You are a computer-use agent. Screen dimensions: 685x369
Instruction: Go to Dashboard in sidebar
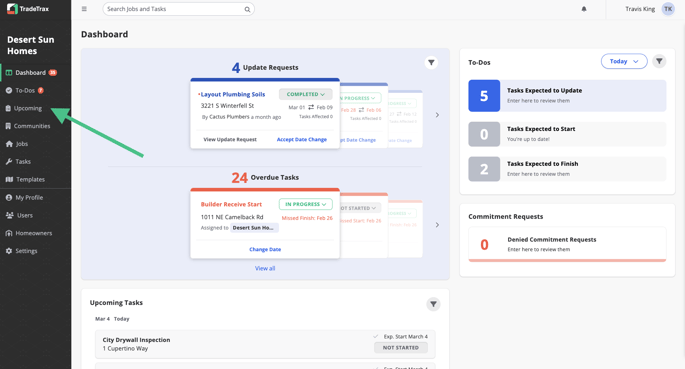click(31, 72)
